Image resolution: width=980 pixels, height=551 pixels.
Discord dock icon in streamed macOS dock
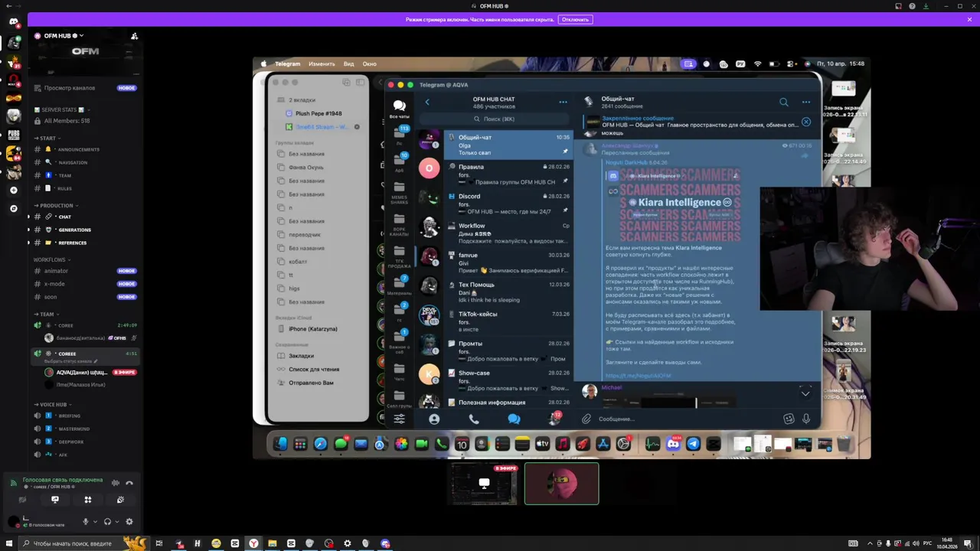point(673,444)
